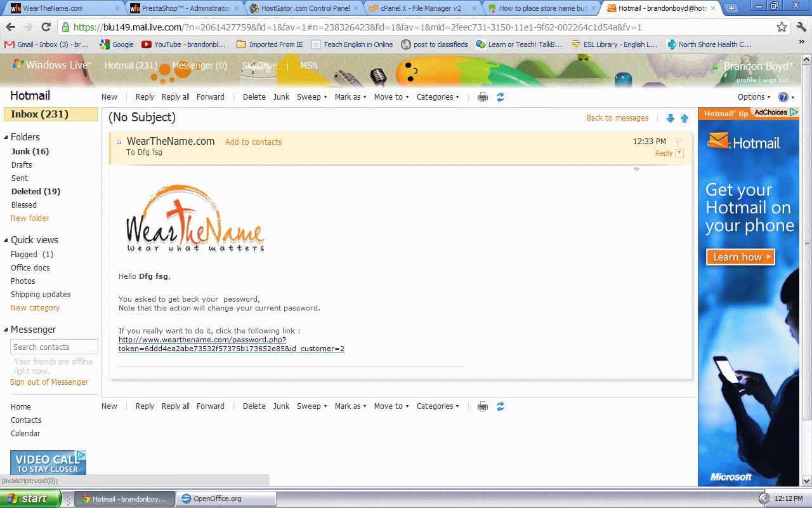Open the Chrome wrench menu
Viewport: 812px width, 508px height.
[x=801, y=27]
